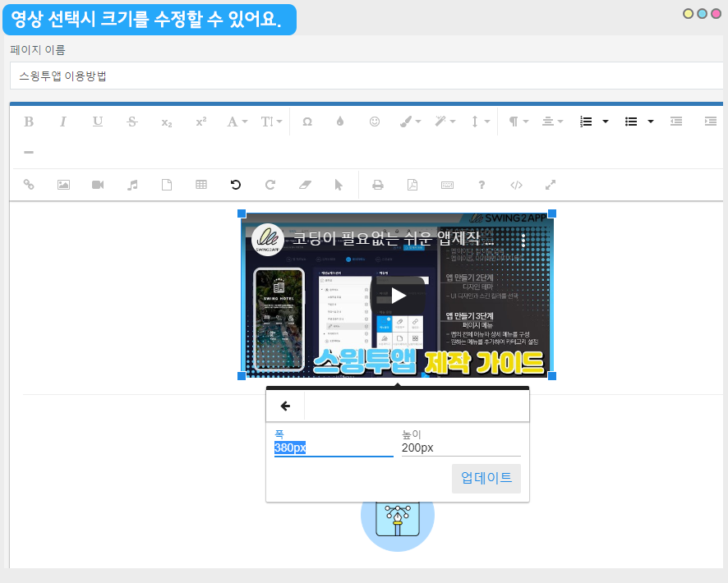Insert a table using grid icon
Screen dimensions: 728x583
201,185
